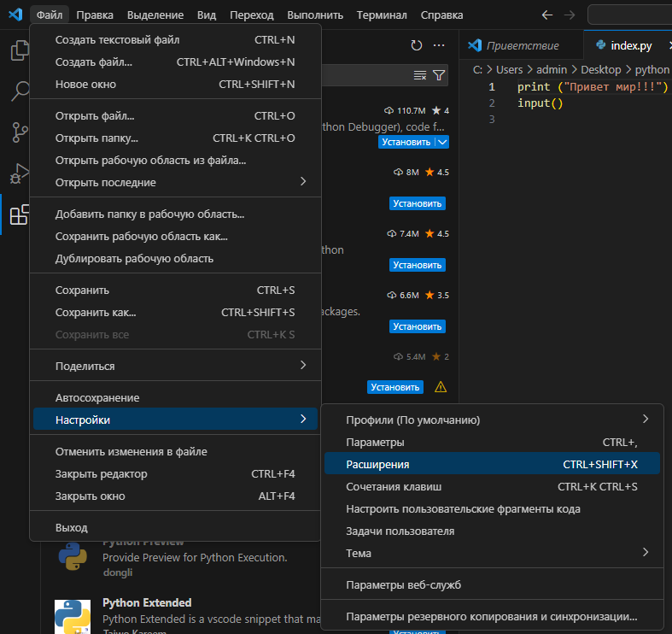Click Установить on the 5.4M extension
Viewport: 672px width, 634px height.
coord(395,387)
